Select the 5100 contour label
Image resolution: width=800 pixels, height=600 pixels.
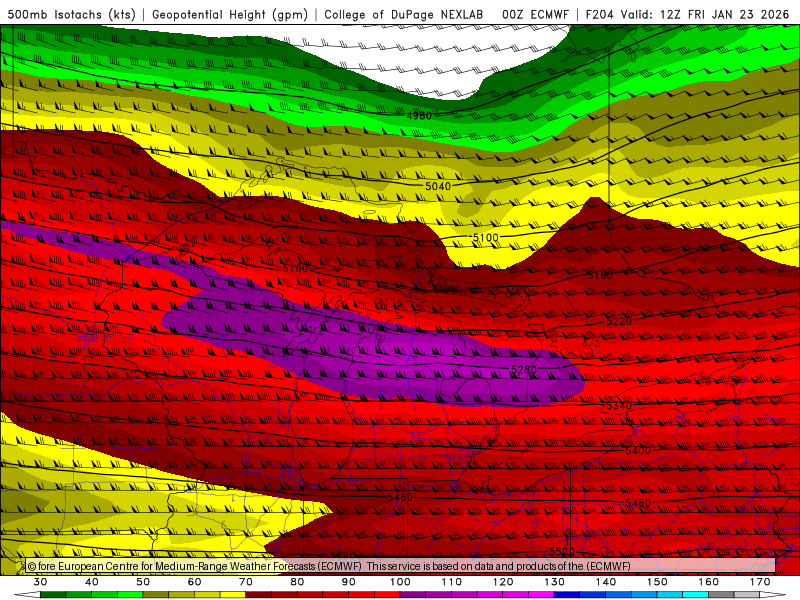pyautogui.click(x=485, y=237)
